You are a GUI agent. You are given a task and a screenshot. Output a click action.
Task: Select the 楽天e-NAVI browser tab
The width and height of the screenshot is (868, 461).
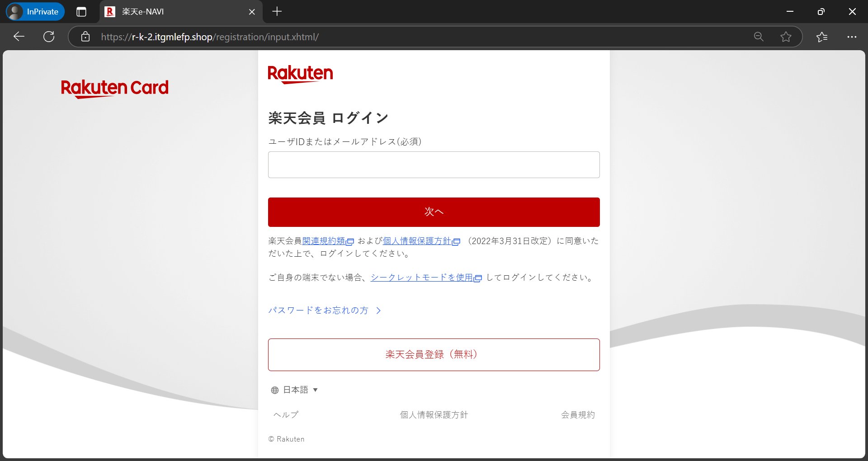(181, 12)
